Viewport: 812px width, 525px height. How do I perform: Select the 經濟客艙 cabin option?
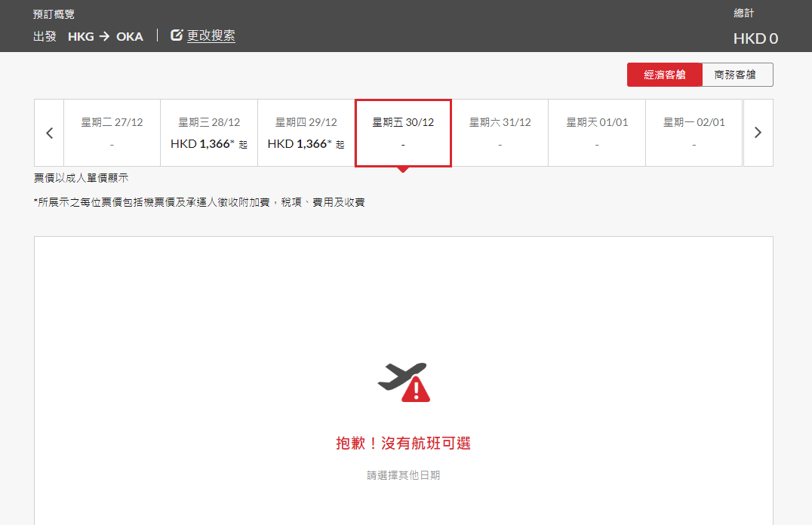tap(664, 75)
